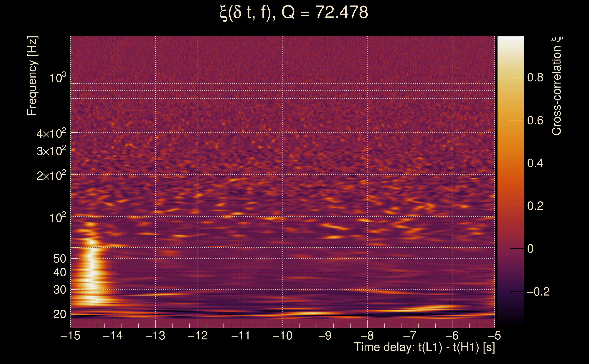Screen dimensions: 589x364
Task: Click the 20 Hz y-axis tick label
Action: click(59, 314)
